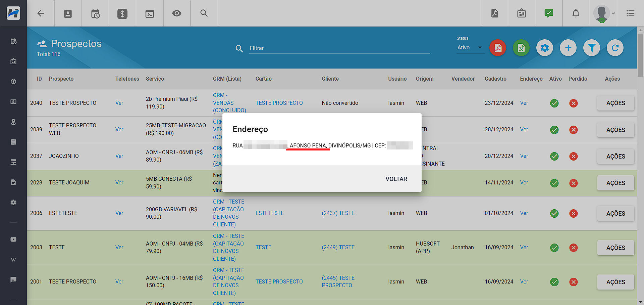644x305 pixels.
Task: Open the (2437) TESTE client link
Action: 338,213
